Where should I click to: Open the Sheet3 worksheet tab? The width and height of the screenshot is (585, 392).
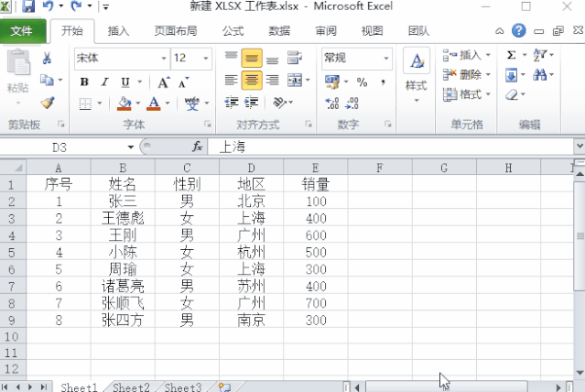pos(183,387)
